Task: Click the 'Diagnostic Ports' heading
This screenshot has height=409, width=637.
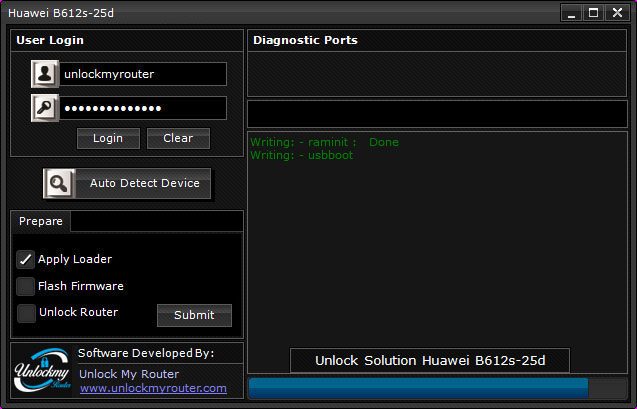Action: [x=305, y=40]
